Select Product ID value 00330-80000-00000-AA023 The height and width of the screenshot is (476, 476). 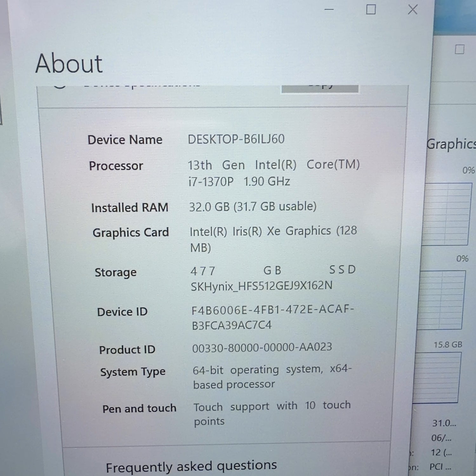(x=262, y=347)
